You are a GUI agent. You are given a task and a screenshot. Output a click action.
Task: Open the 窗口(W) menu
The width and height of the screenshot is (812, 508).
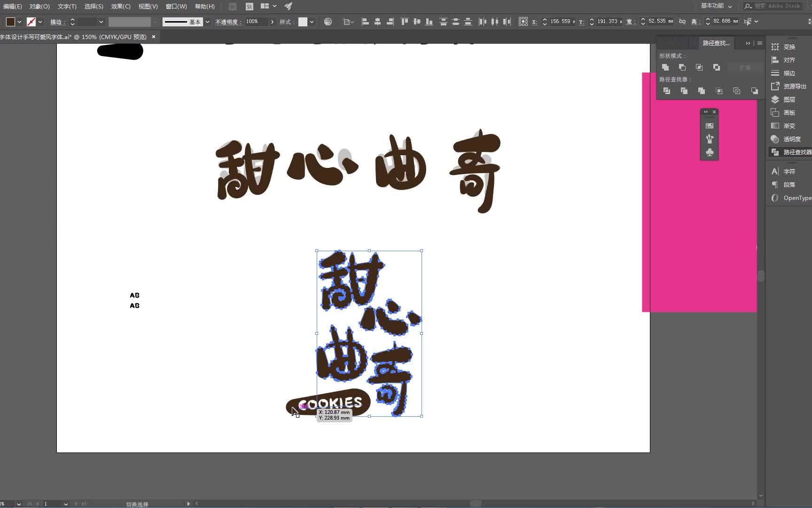click(x=176, y=6)
